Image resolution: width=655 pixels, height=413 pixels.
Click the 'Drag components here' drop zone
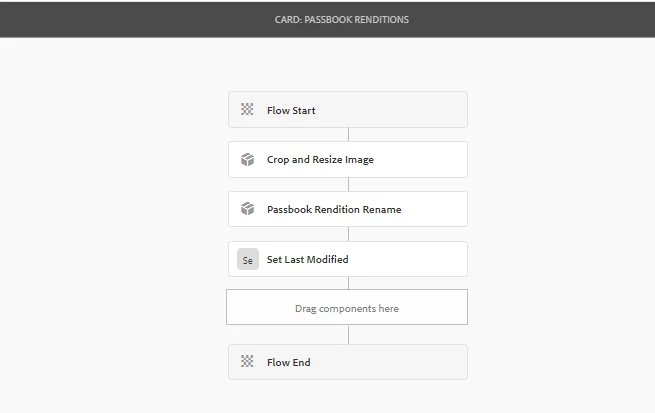point(347,308)
